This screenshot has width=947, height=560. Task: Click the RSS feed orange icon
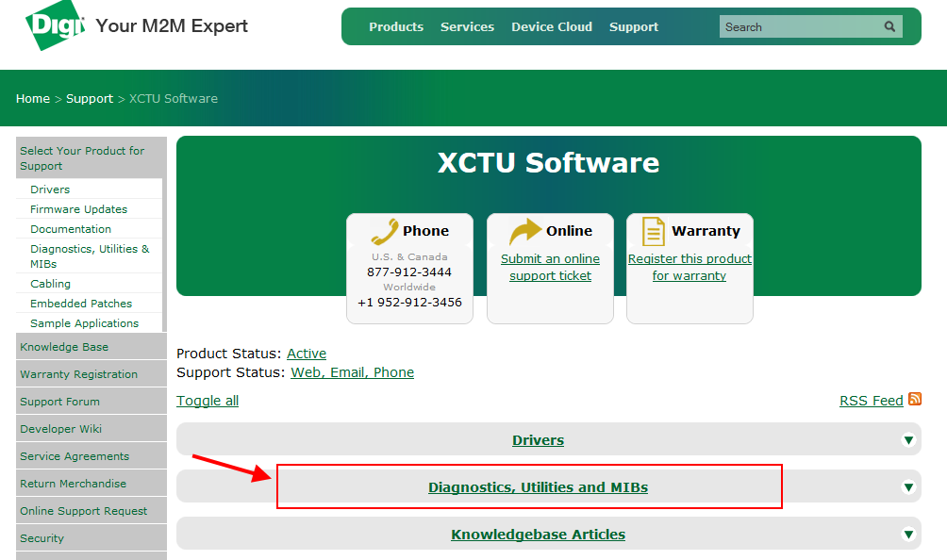point(915,399)
